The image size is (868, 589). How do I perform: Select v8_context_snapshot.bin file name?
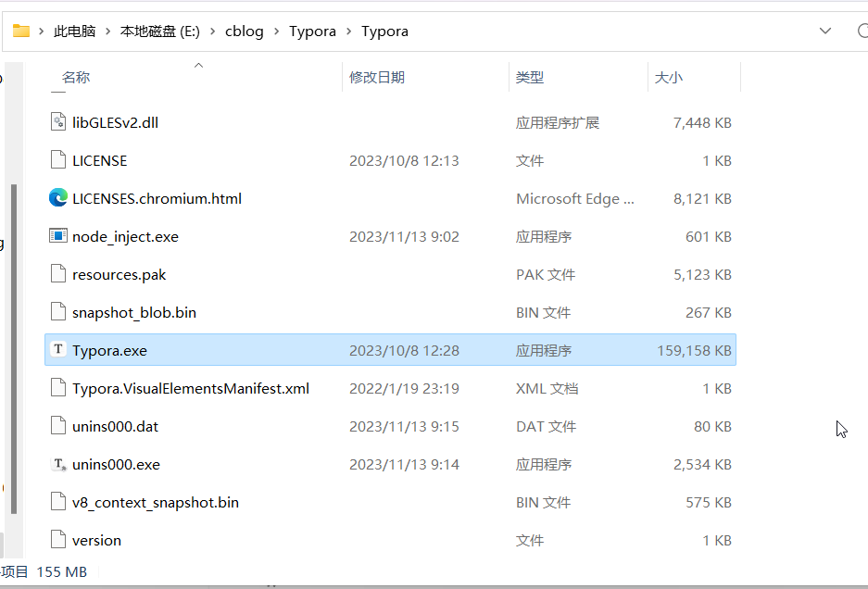(156, 502)
